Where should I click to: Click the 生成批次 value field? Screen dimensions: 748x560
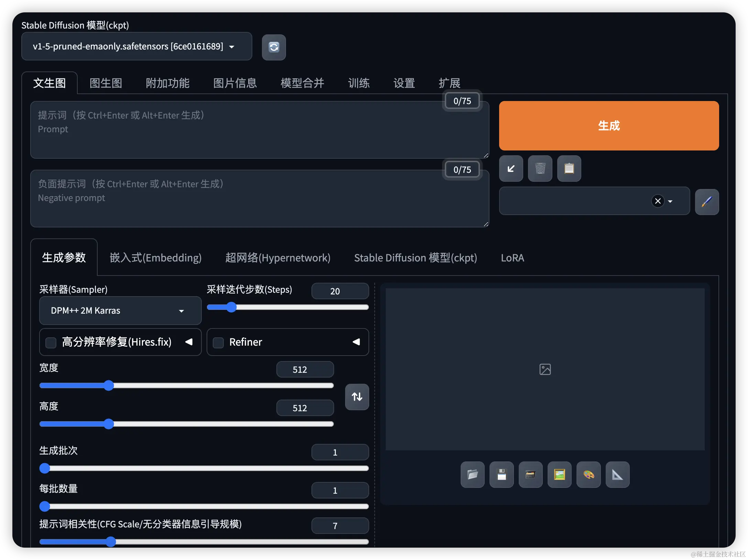[x=340, y=452]
